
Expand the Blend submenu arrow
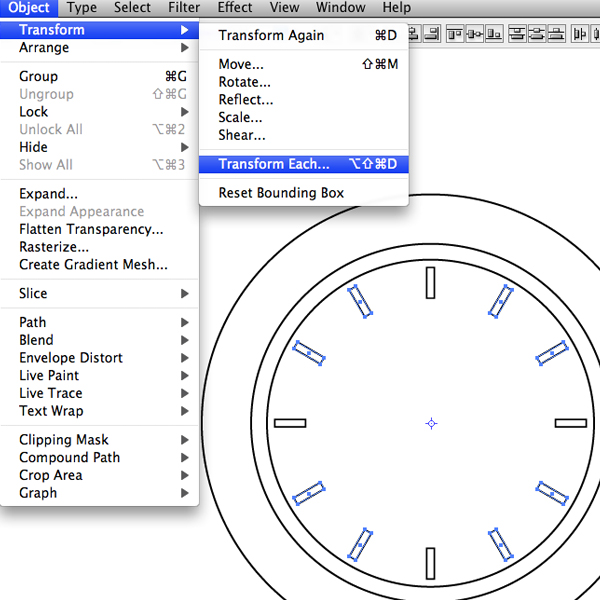(185, 340)
